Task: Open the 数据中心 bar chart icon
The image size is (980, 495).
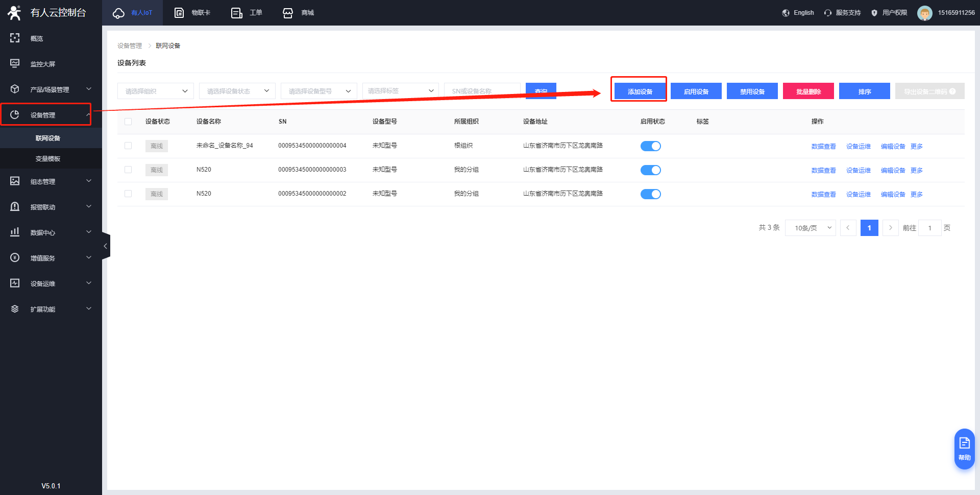Action: pos(15,232)
